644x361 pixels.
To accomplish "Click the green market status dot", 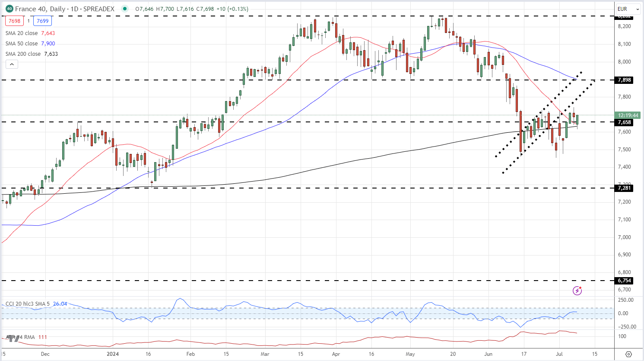I will tap(125, 9).
